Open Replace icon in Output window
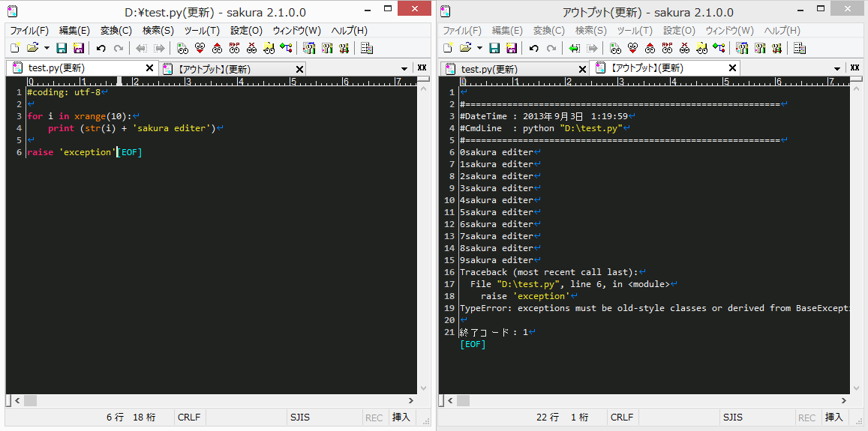The width and height of the screenshot is (868, 431). (667, 48)
